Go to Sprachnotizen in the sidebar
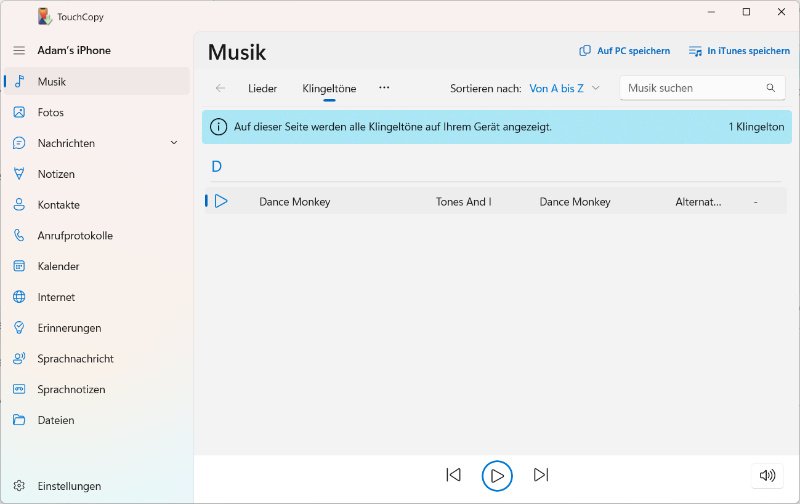Image resolution: width=800 pixels, height=504 pixels. tap(71, 389)
